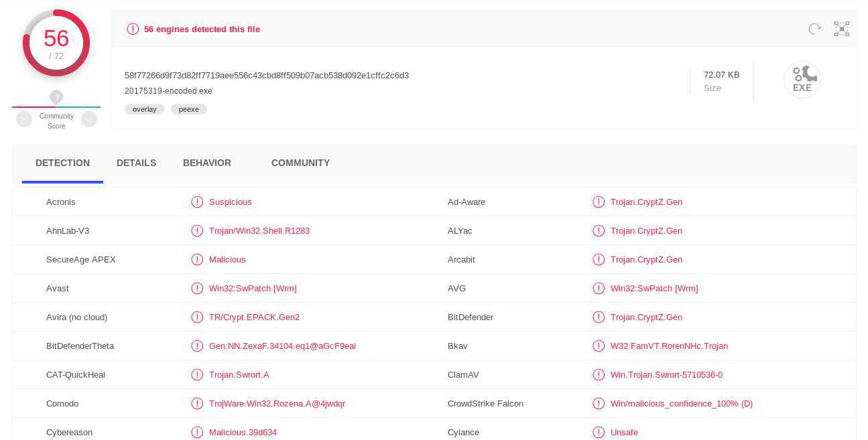Click the alert icon next to Acronis Suspicious
The height and width of the screenshot is (440, 868).
pyautogui.click(x=197, y=202)
